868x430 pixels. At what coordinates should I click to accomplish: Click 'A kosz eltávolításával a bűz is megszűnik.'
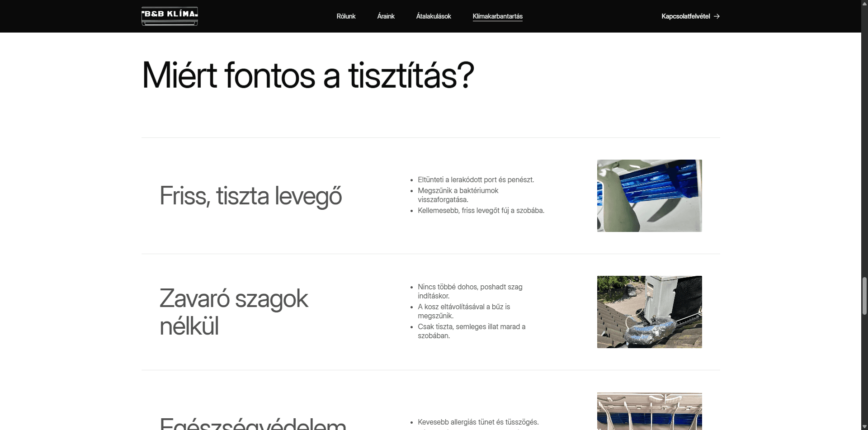coord(464,311)
